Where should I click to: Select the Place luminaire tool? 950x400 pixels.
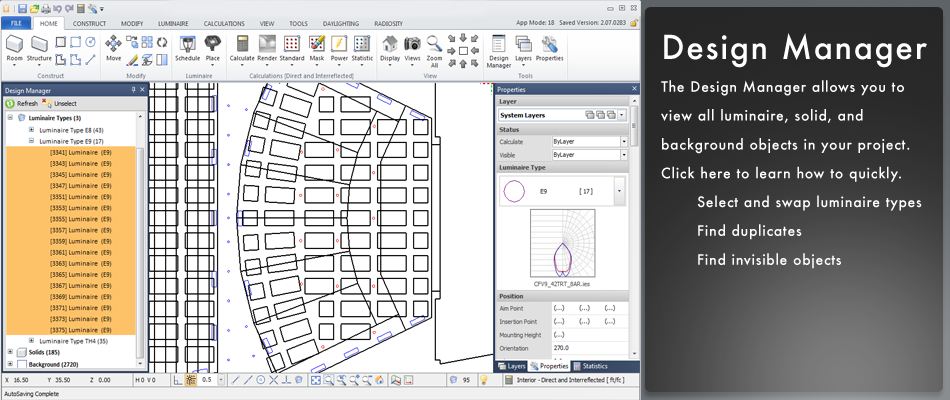(x=213, y=48)
